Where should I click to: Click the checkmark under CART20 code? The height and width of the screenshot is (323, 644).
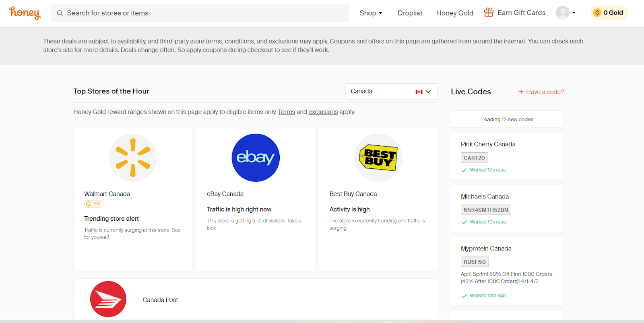[464, 170]
